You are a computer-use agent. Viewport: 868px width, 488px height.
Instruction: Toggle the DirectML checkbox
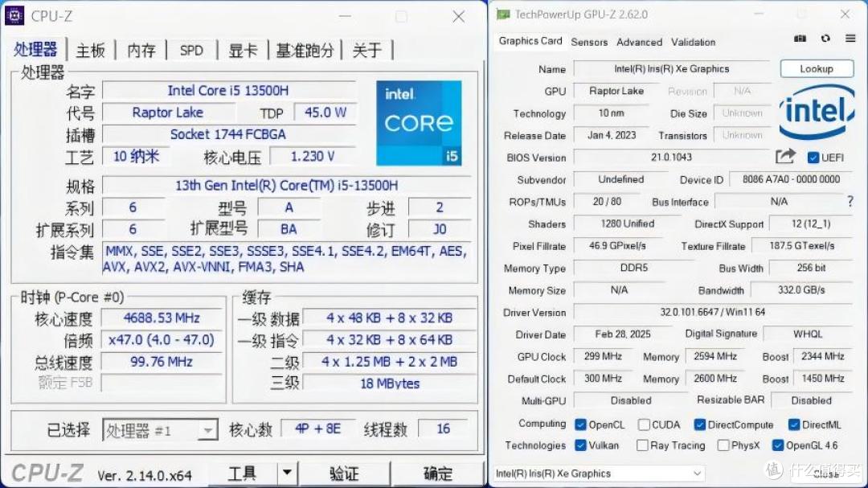pos(794,424)
